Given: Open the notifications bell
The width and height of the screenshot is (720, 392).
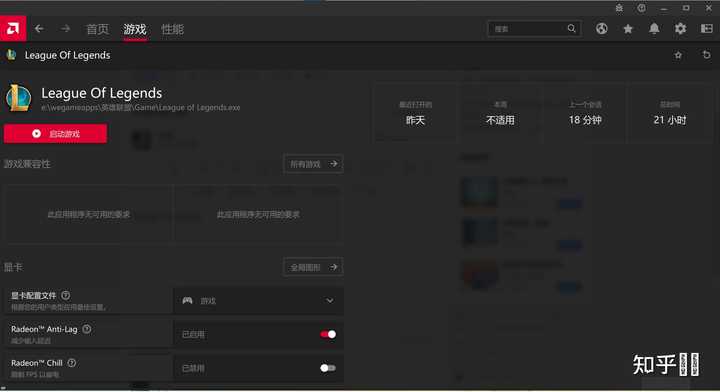Looking at the screenshot, I should pos(654,29).
